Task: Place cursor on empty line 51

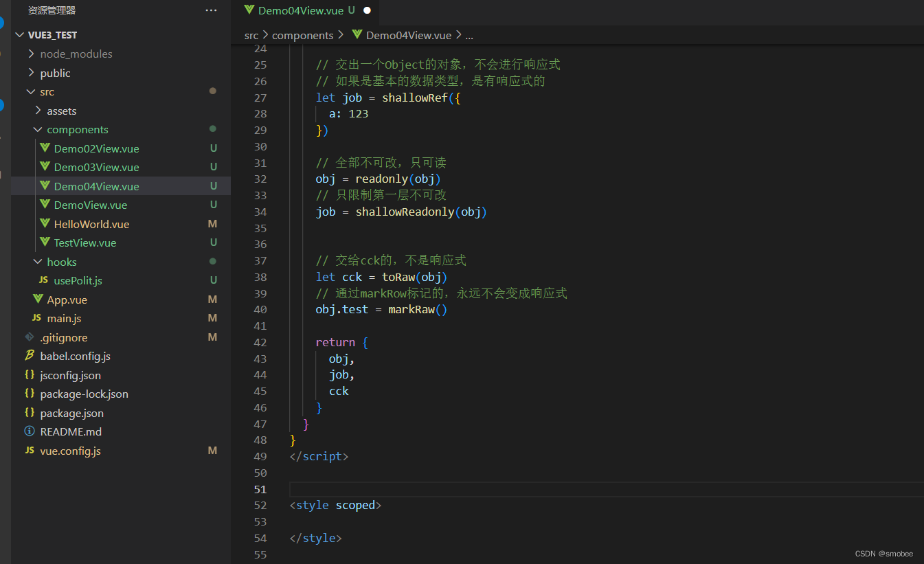Action: pyautogui.click(x=607, y=489)
